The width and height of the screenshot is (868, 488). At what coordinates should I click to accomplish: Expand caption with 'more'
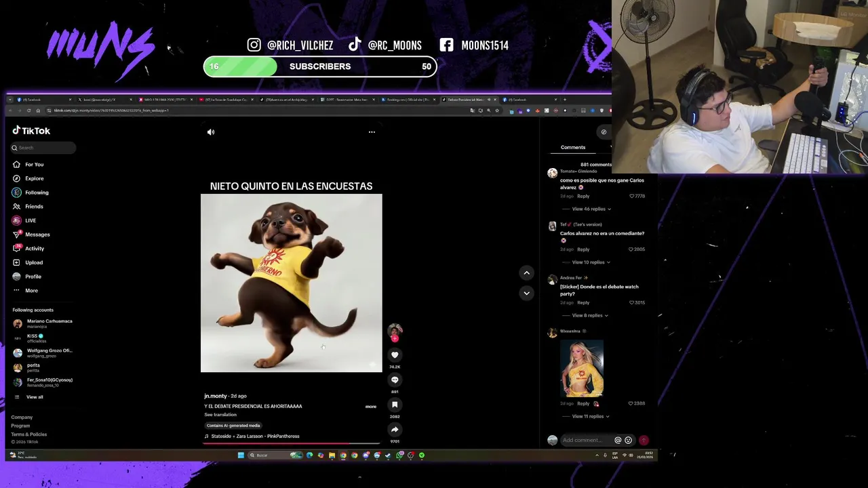(371, 407)
